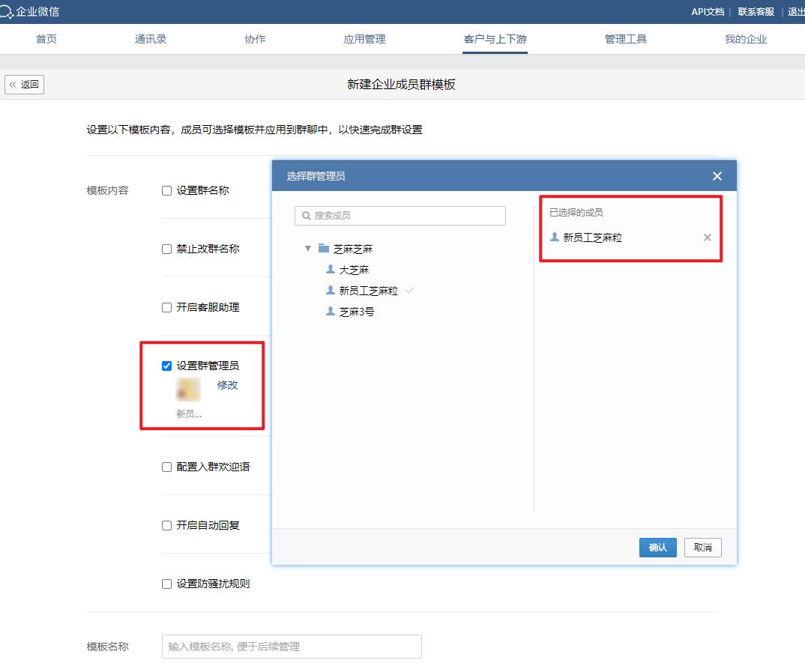Click the 修改 link under 设置群管理员
Screen dimensions: 805x672
pyautogui.click(x=227, y=385)
